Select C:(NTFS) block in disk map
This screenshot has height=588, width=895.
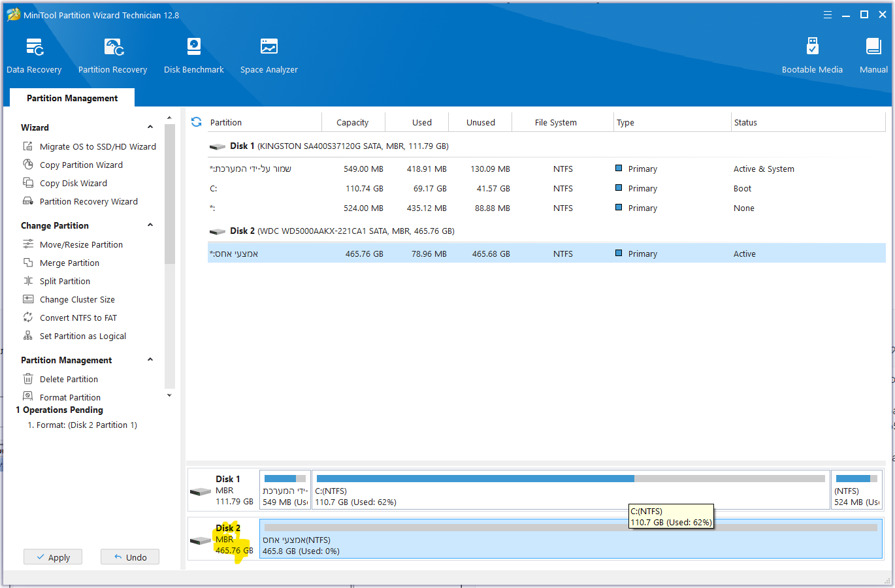click(571, 490)
